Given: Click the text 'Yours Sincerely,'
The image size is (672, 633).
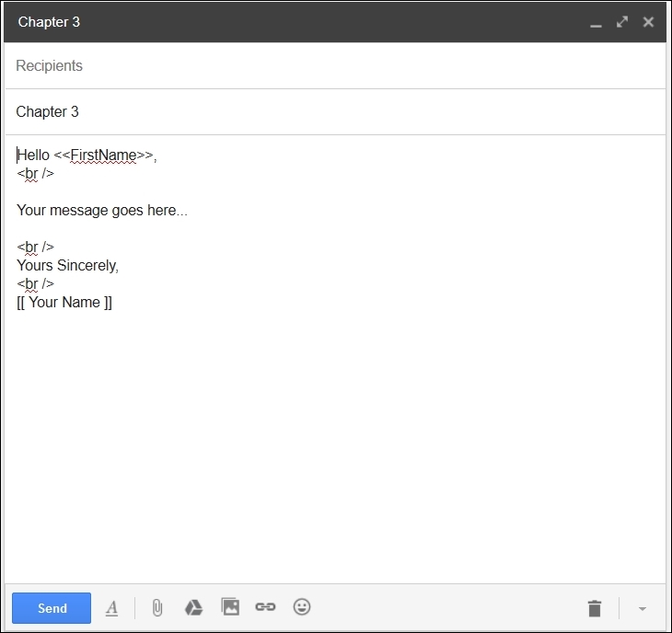Looking at the screenshot, I should (67, 266).
